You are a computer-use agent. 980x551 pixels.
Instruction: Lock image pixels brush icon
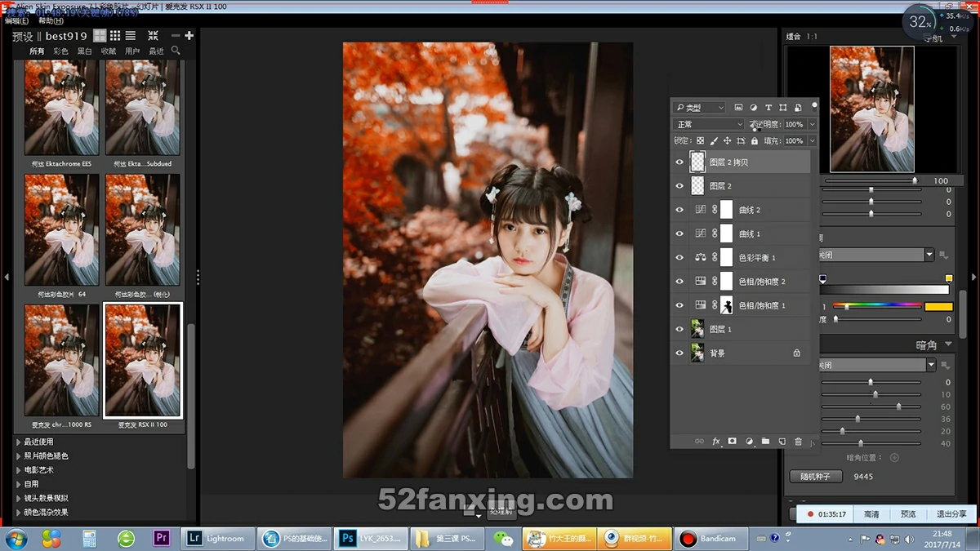pos(713,141)
